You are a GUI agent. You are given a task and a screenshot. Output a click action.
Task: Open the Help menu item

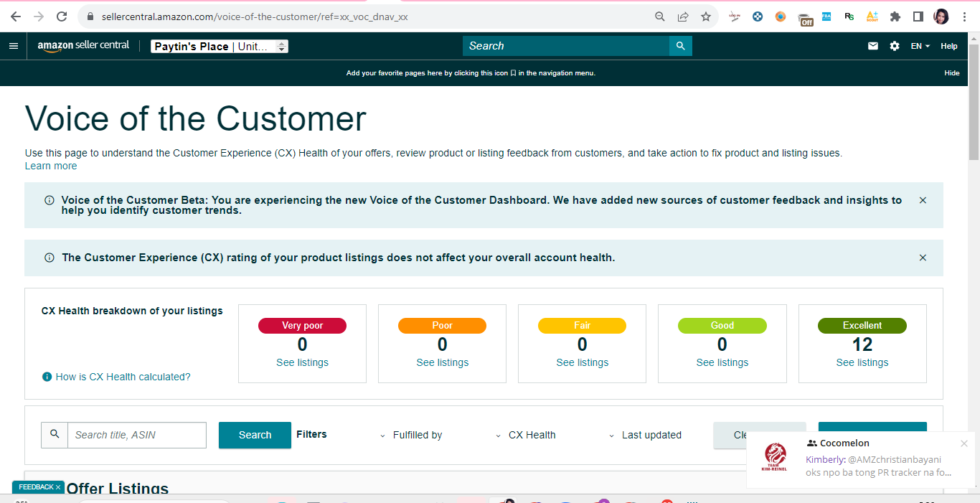(x=949, y=46)
